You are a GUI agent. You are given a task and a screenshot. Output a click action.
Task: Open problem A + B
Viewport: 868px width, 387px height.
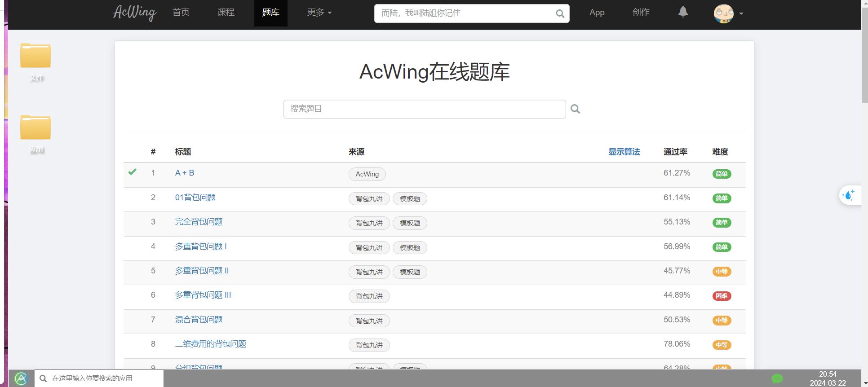185,173
